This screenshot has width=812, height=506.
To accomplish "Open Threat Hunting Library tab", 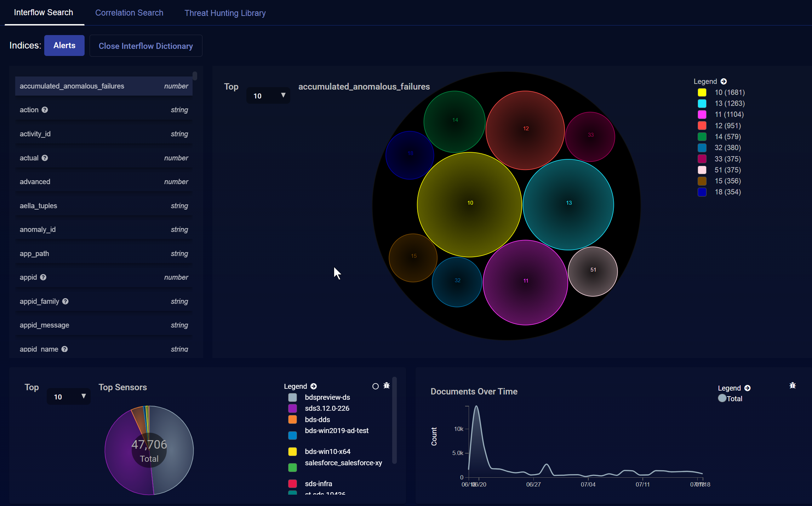I will tap(225, 13).
